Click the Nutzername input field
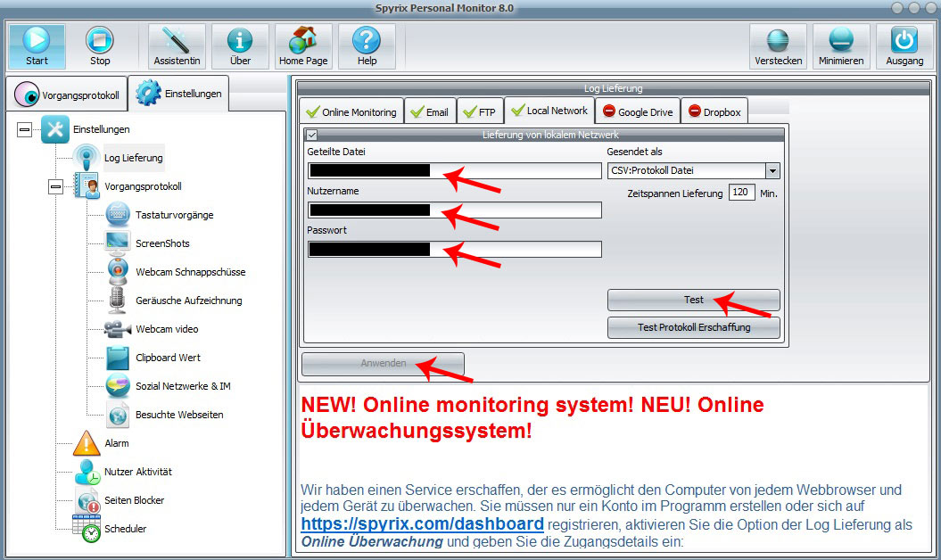 [454, 210]
